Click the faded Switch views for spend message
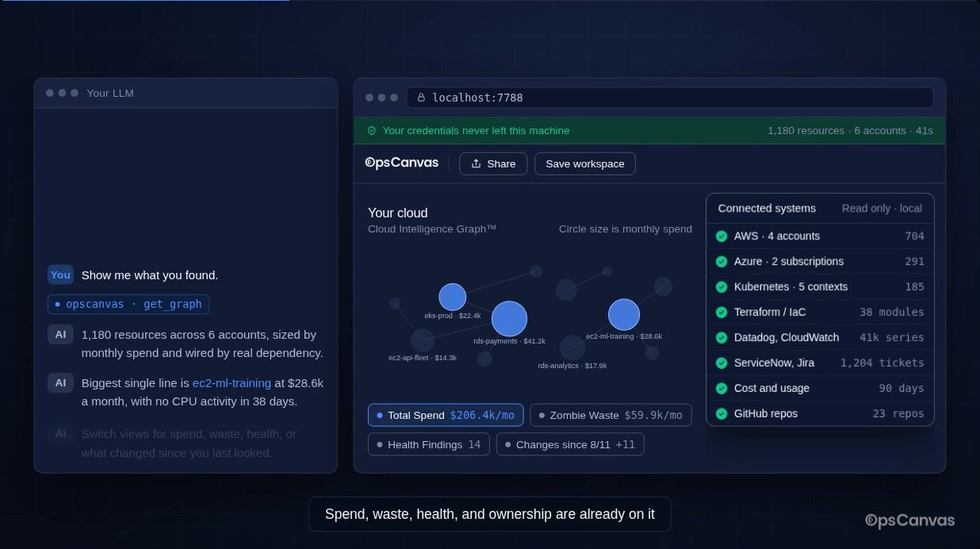This screenshot has height=549, width=980. tap(189, 443)
